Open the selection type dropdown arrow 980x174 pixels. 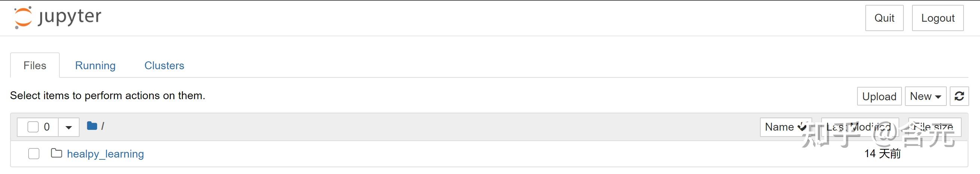pos(68,127)
